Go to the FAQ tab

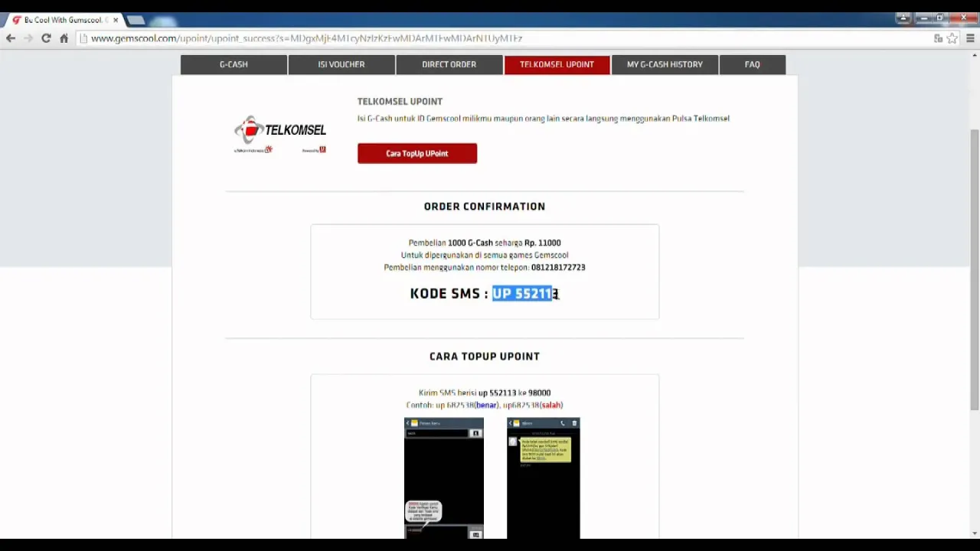pos(753,64)
